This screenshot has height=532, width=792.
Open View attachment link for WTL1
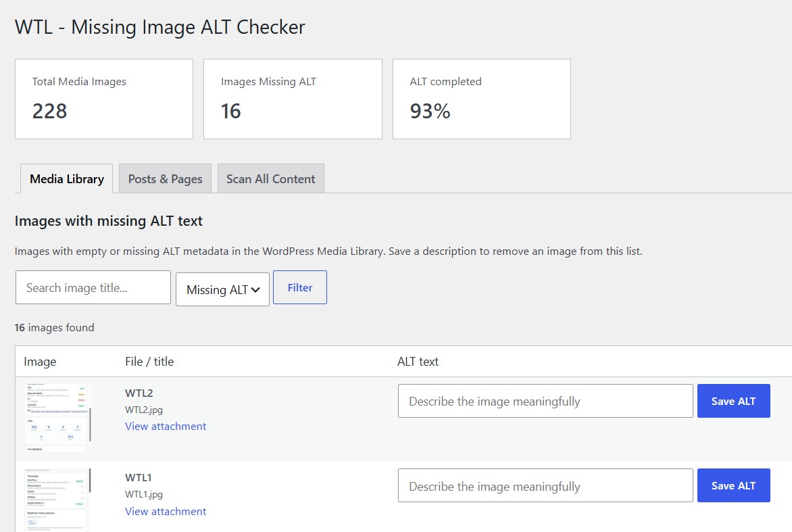click(x=166, y=511)
